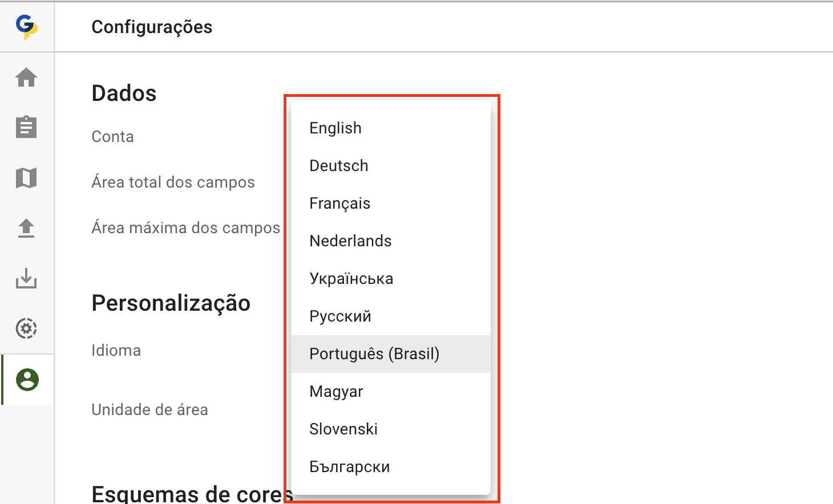Screen dimensions: 833x504
Task: Click the app logo in the sidebar
Action: pos(26,27)
